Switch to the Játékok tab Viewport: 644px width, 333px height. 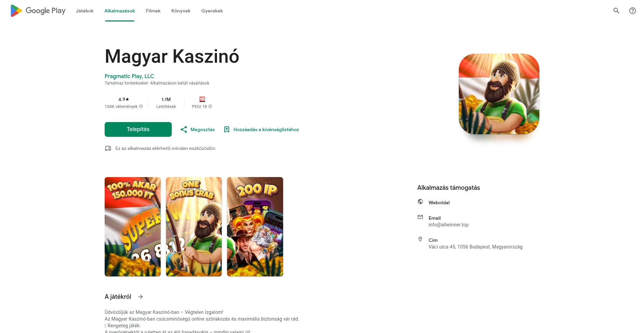(85, 11)
